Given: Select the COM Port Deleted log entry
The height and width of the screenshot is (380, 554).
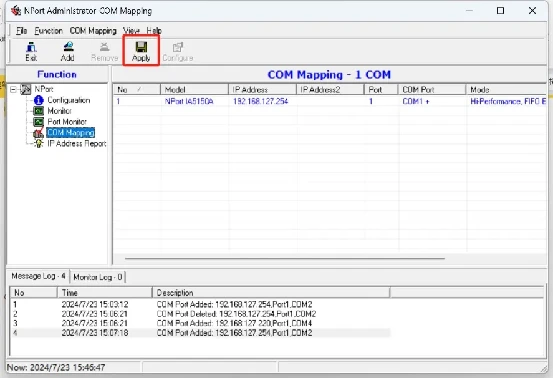Looking at the screenshot, I should coord(200,314).
